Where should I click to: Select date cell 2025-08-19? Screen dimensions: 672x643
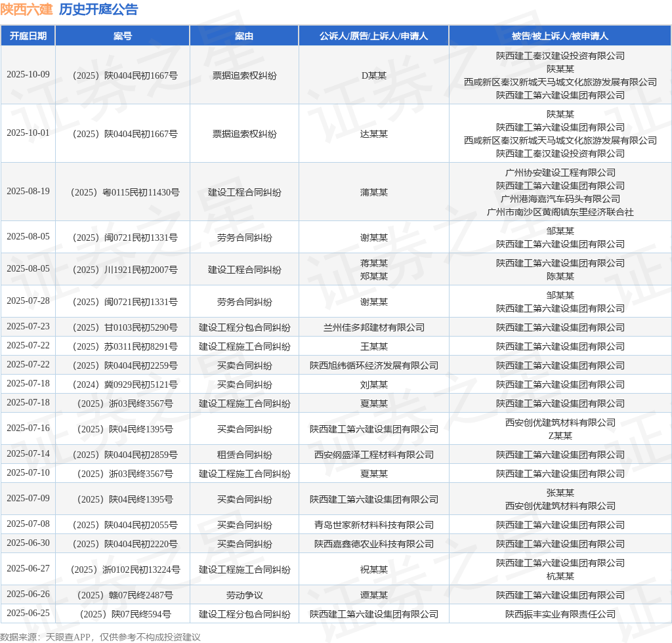click(28, 191)
